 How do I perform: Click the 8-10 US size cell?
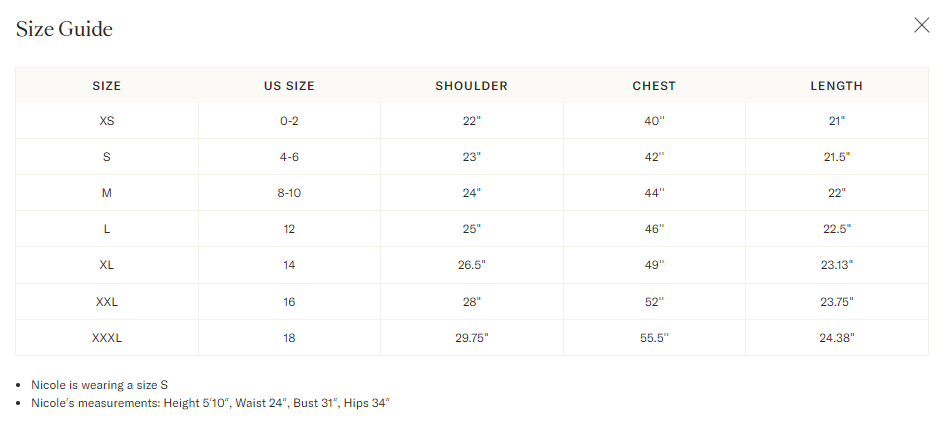point(289,193)
